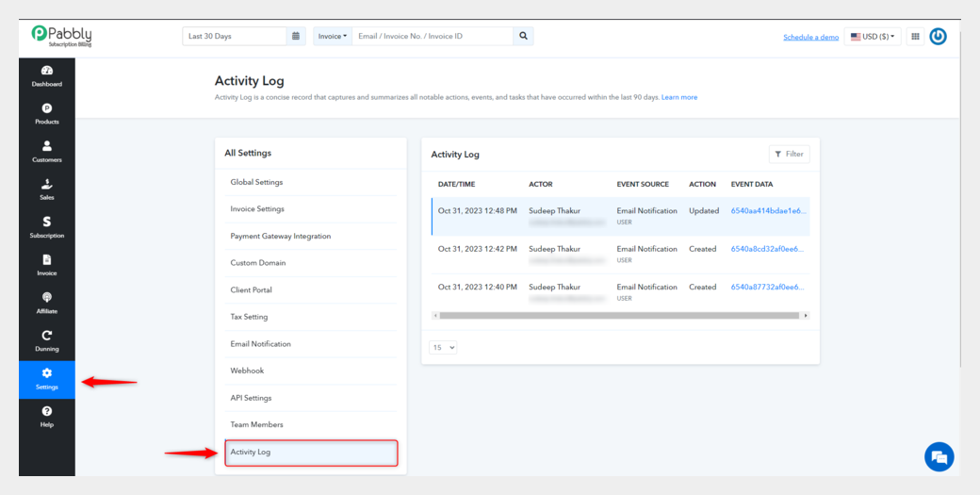The image size is (980, 495).
Task: Open the chat support bubble
Action: tap(939, 456)
